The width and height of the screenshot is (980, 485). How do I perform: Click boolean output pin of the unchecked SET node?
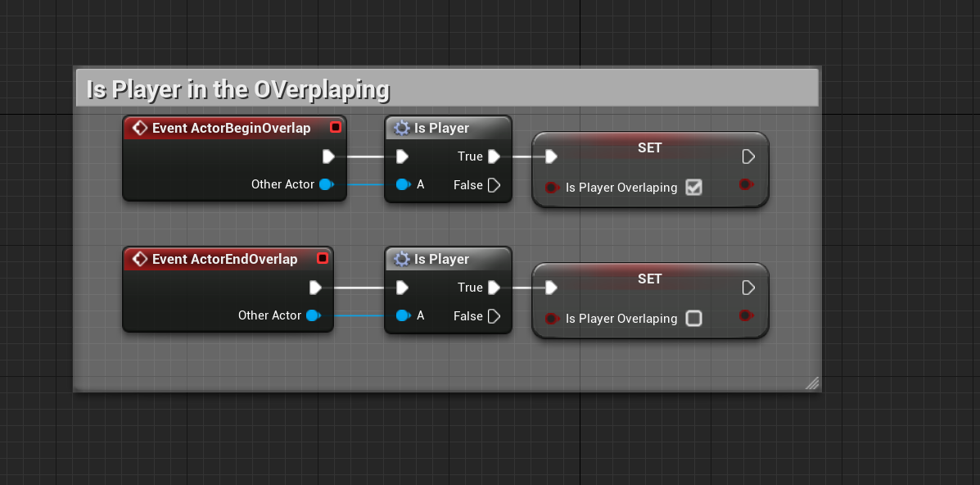coord(746,315)
